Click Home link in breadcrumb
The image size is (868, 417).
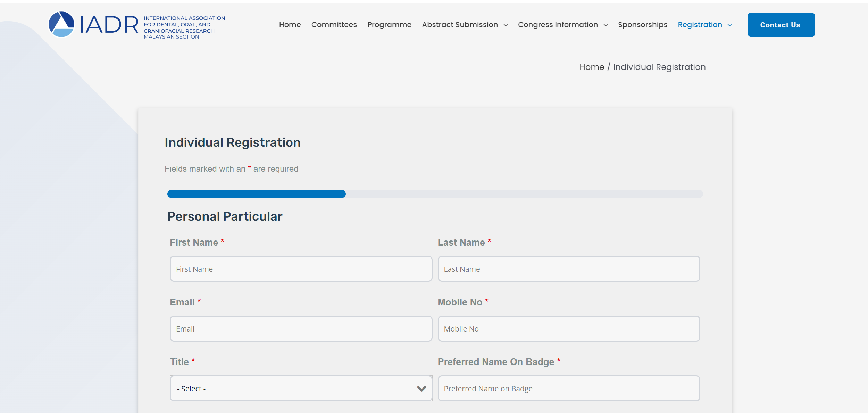[x=592, y=67]
